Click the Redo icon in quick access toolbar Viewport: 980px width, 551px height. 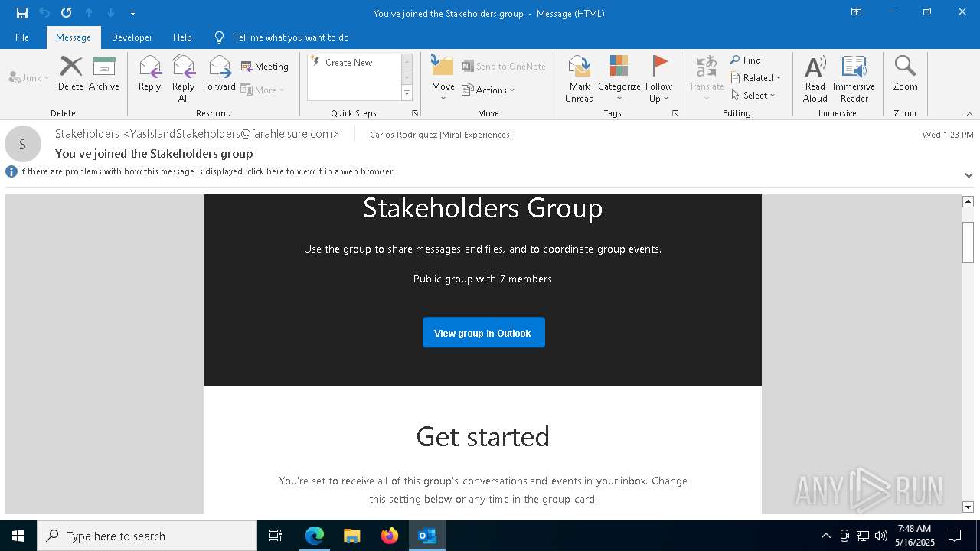[x=67, y=13]
